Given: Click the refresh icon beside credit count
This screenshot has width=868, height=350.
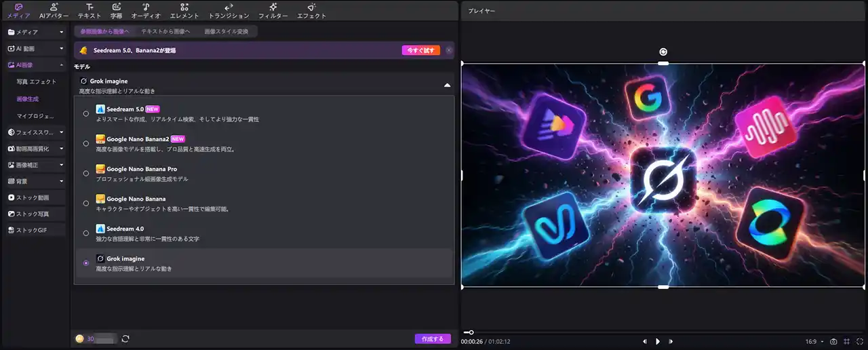Looking at the screenshot, I should coord(125,338).
